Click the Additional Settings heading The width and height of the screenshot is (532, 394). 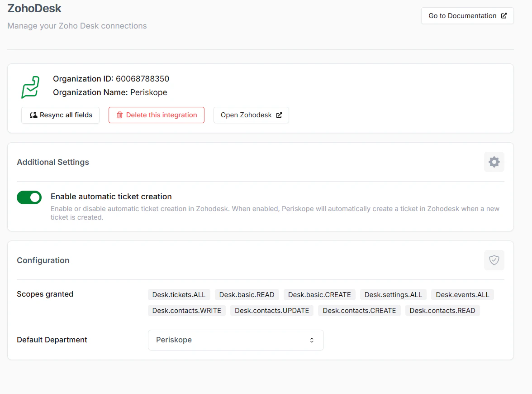click(53, 162)
